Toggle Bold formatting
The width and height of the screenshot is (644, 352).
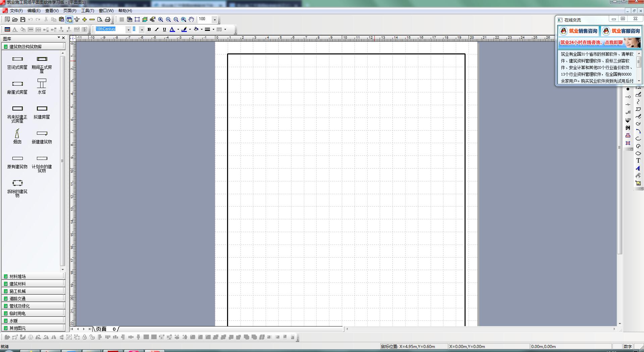149,30
